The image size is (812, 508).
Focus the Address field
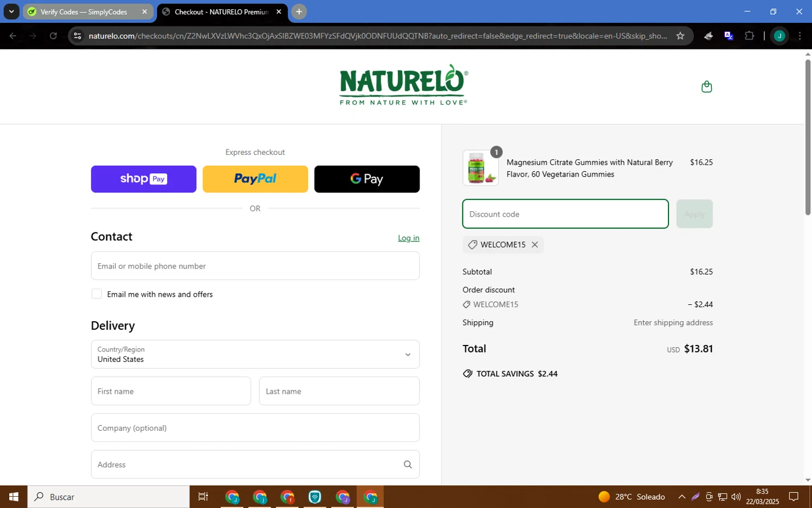click(255, 465)
